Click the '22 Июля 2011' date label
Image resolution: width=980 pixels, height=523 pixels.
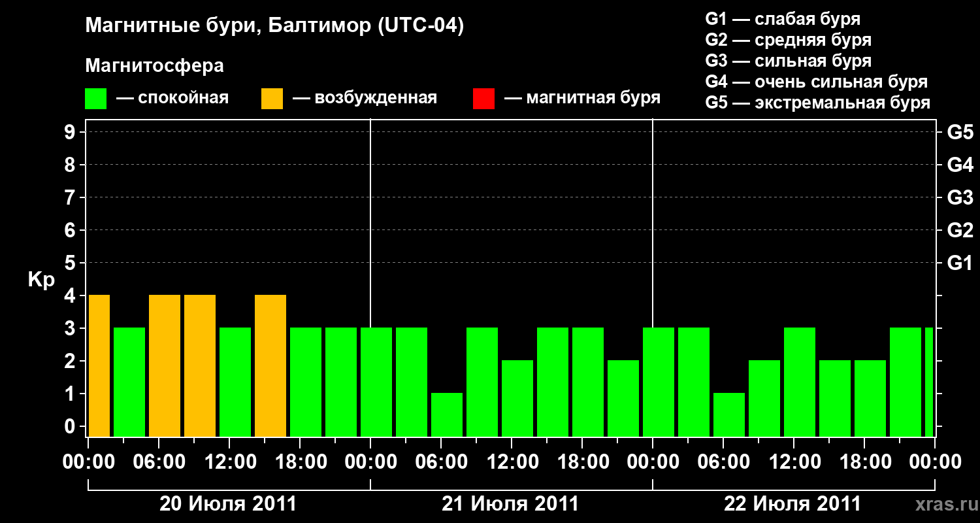(x=792, y=504)
